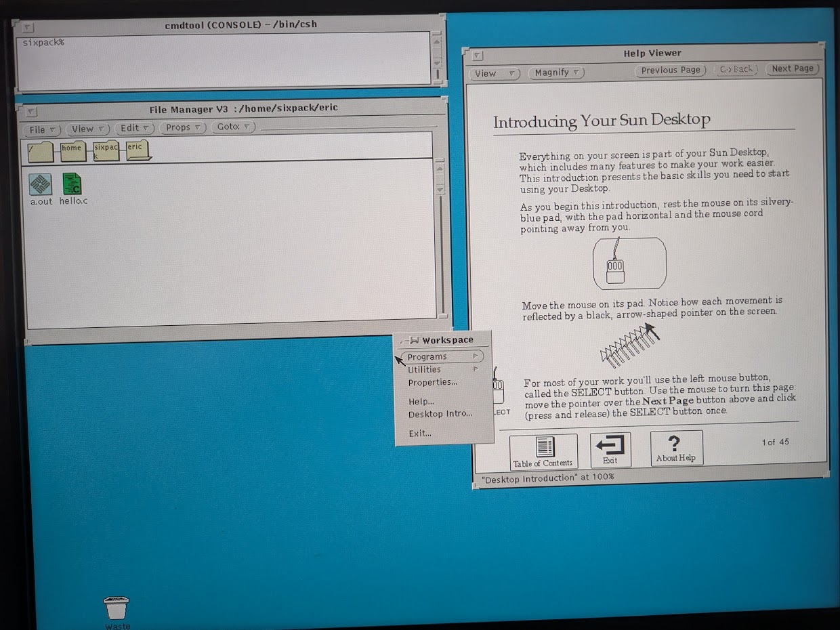Viewport: 840px width, 630px height.
Task: Click the File Manager file pane scrollbar
Action: [x=440, y=237]
